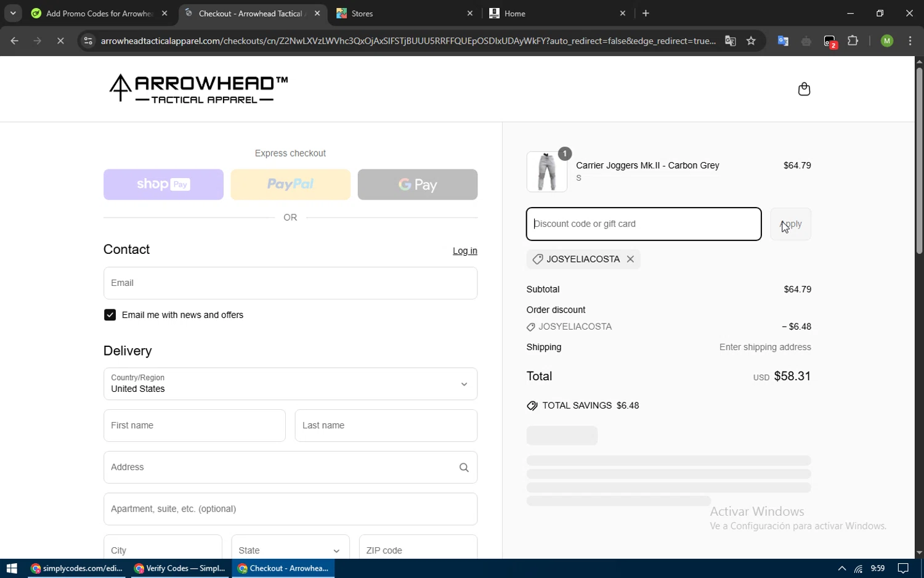Viewport: 924px width, 578px height.
Task: Click the First name field
Action: pos(195,426)
